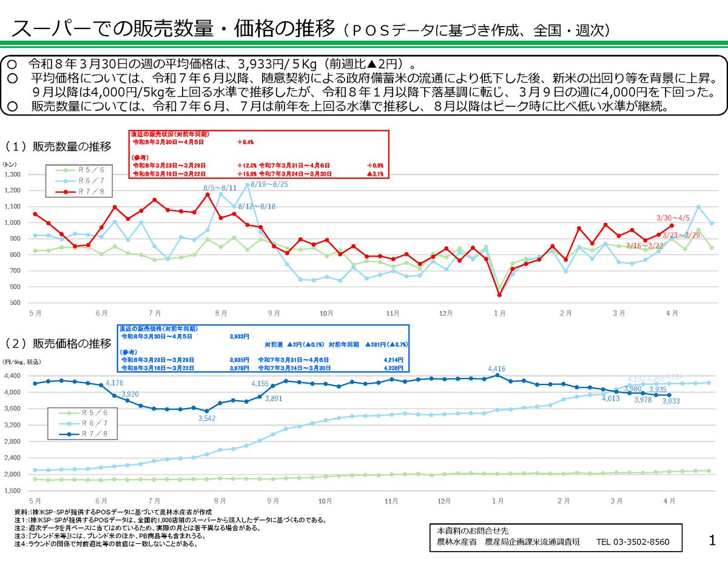Screen dimensions: 728x562
Task: Click the data label '8/19~8/25'
Action: click(x=269, y=184)
